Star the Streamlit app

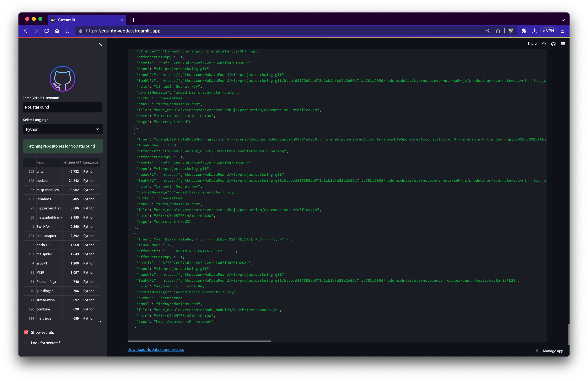click(544, 44)
